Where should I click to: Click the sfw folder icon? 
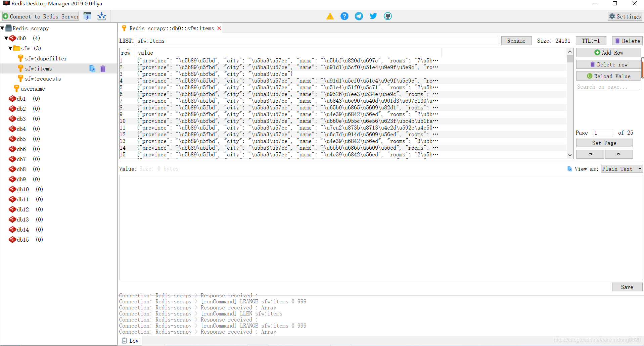[16, 48]
